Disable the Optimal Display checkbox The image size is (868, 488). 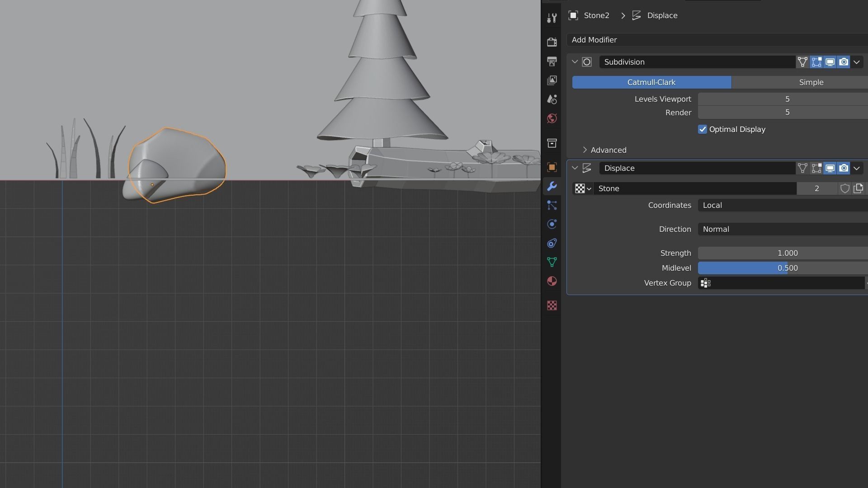(702, 130)
